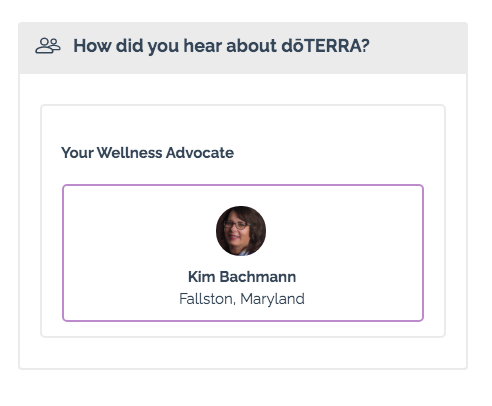
Task: Click the people group icon in header
Action: 48,46
